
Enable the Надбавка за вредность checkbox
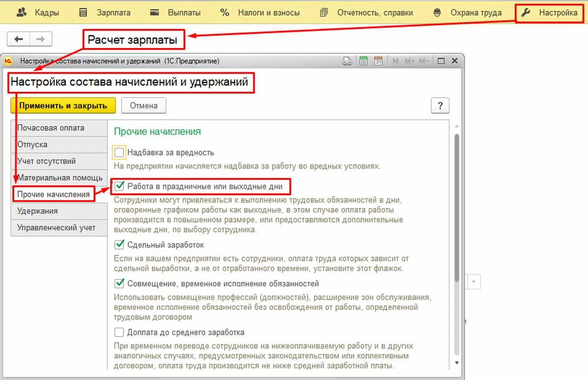click(x=119, y=152)
